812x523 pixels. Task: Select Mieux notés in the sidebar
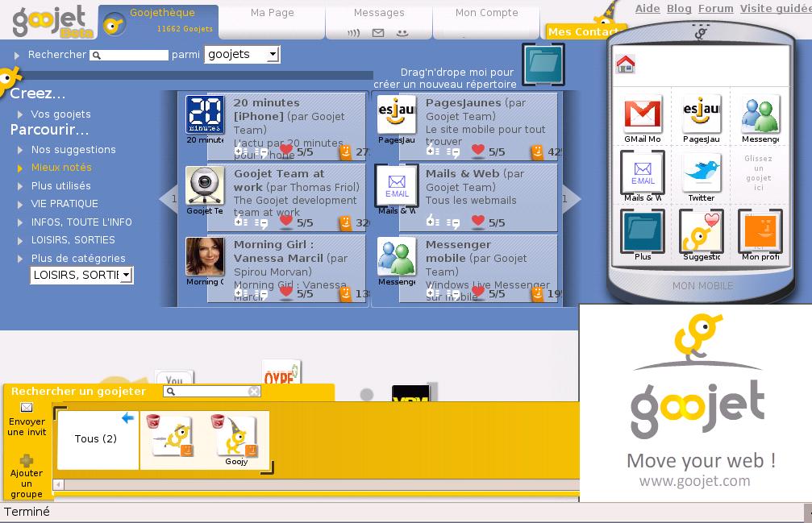[61, 168]
